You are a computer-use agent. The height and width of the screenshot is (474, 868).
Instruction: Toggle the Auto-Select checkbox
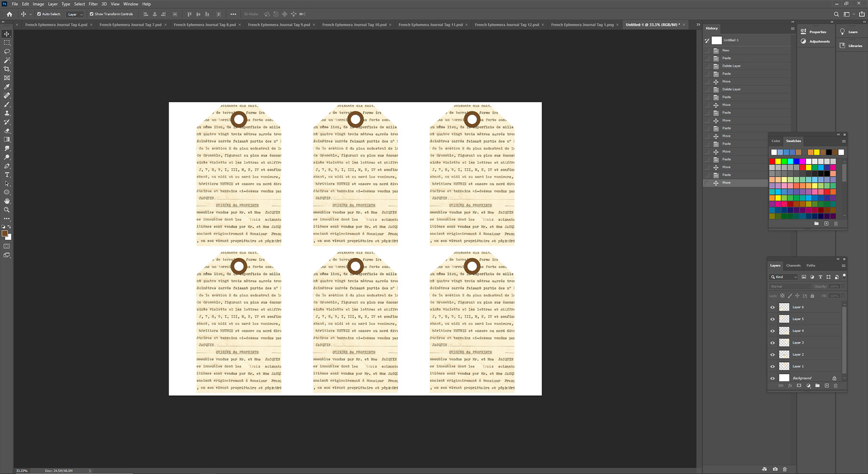39,14
